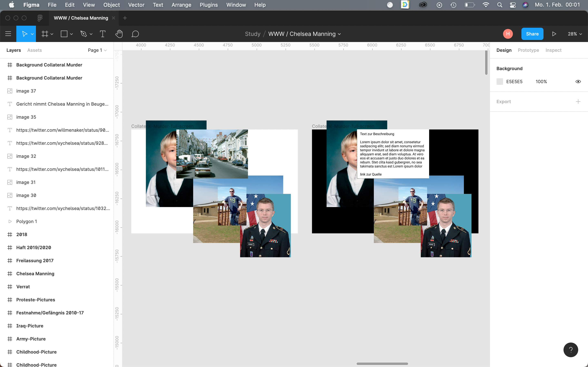Open the 28% zoom dropdown
The width and height of the screenshot is (588, 367).
(x=575, y=34)
